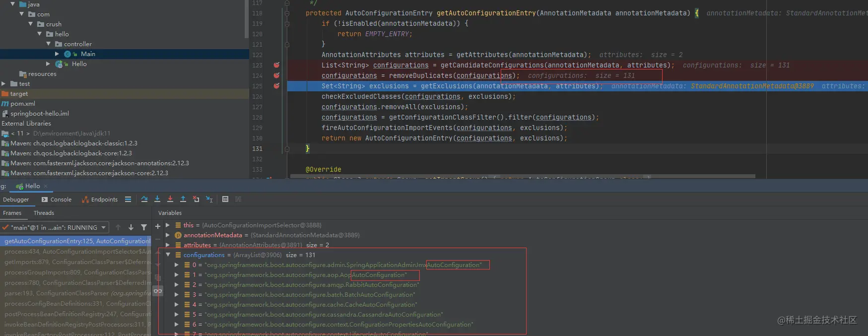Click the editor horizontal scrollbar
Screen dimensions: 868x336
click(523, 176)
